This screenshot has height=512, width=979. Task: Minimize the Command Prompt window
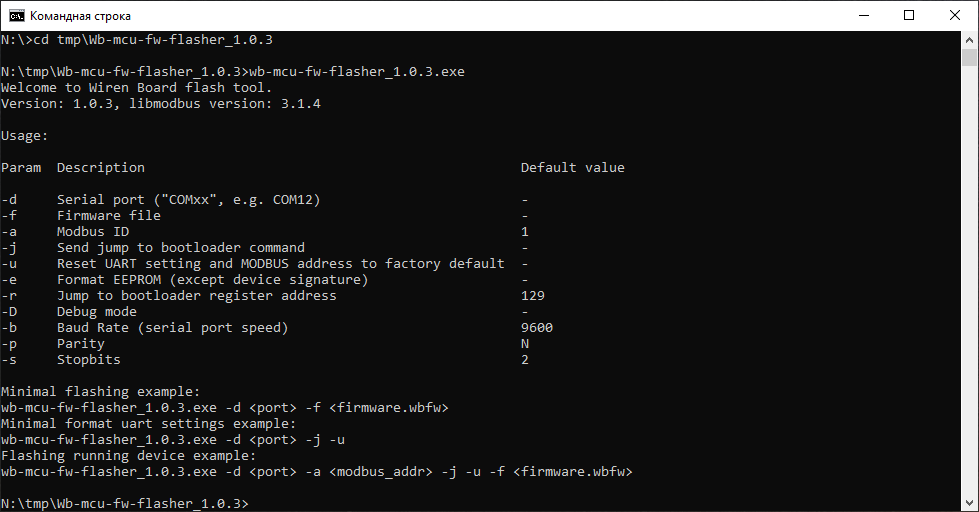click(x=863, y=15)
